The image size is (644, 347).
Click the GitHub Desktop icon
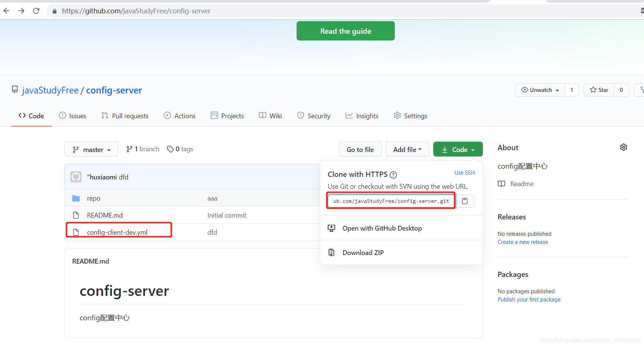(331, 228)
